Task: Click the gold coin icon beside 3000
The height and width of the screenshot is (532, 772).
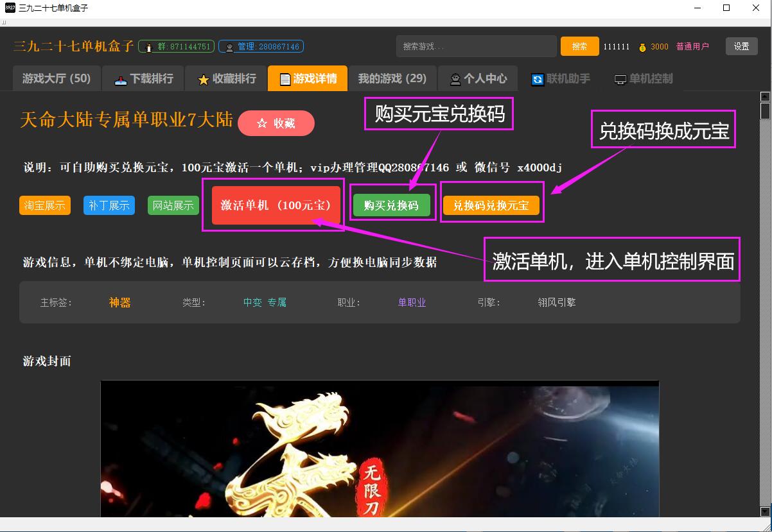Action: tap(642, 47)
